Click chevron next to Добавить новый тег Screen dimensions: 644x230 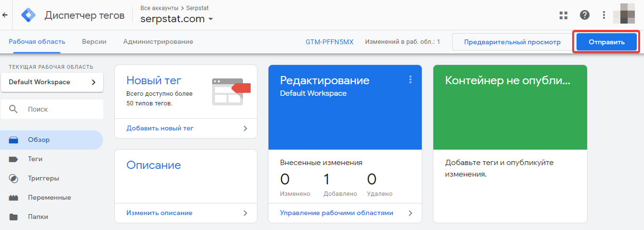pos(245,128)
